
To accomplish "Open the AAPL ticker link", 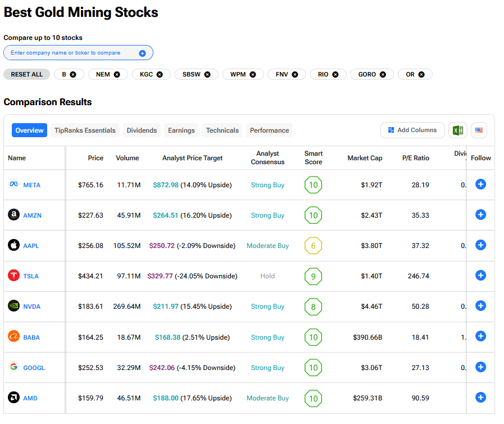I will click(31, 246).
